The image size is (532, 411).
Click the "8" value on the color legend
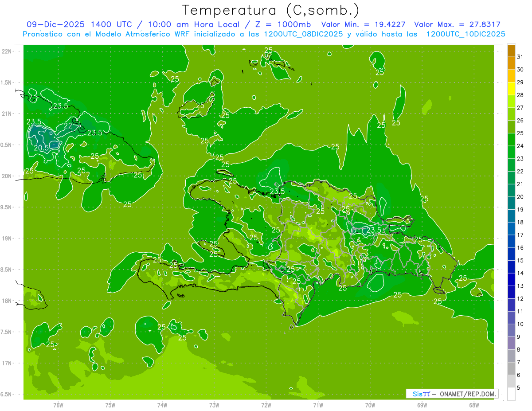(519, 349)
